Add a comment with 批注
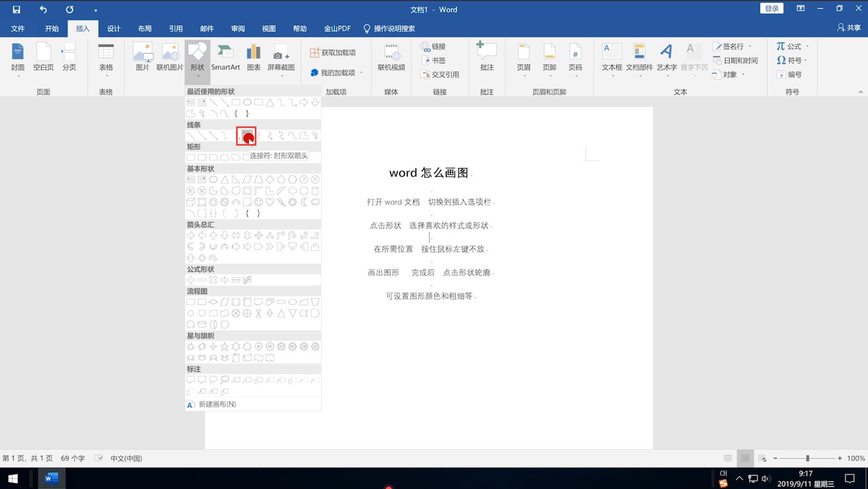This screenshot has height=489, width=868. click(x=487, y=57)
